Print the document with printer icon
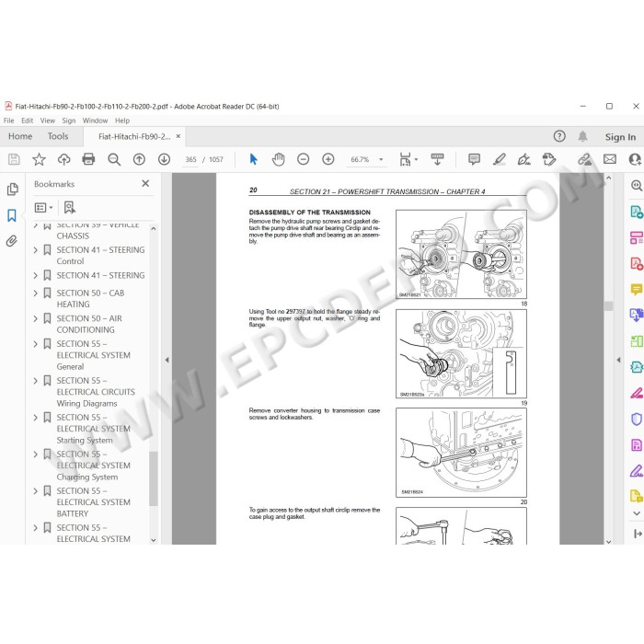Image resolution: width=644 pixels, height=644 pixels. (88, 159)
